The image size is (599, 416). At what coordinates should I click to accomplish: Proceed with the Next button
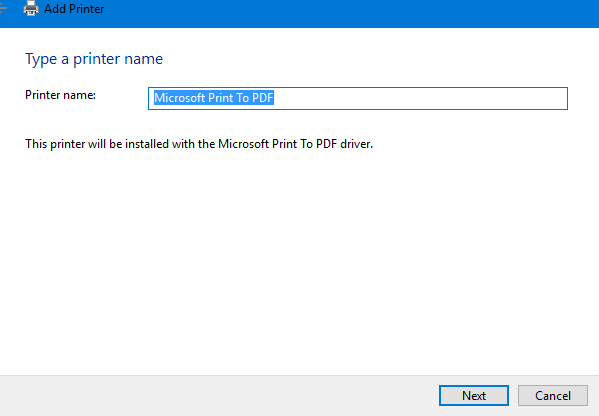pyautogui.click(x=474, y=395)
